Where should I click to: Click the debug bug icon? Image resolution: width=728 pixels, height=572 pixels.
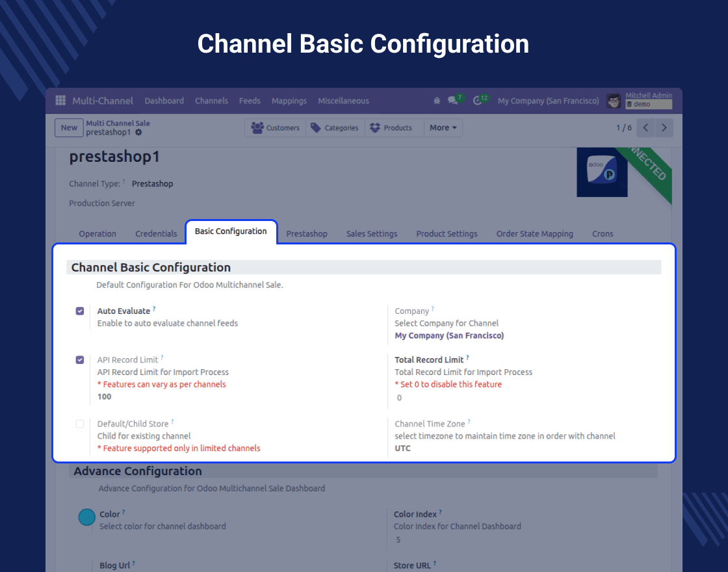coord(437,100)
